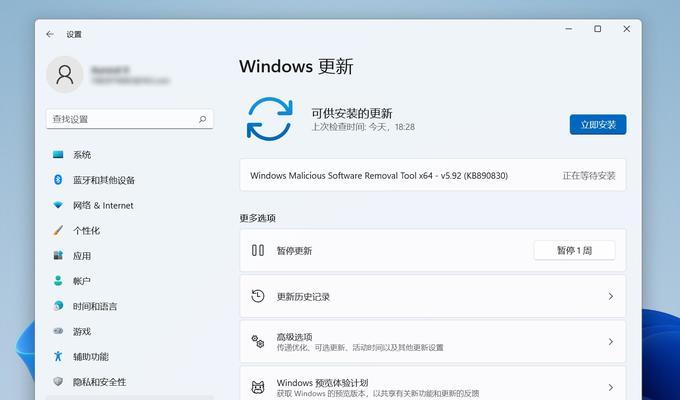Click the person icon for 帐户

(x=58, y=280)
